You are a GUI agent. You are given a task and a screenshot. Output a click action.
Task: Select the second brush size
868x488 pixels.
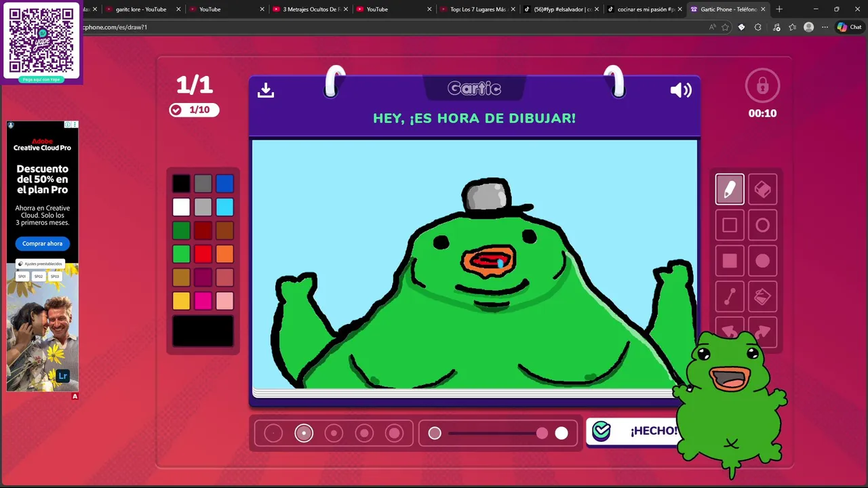click(304, 433)
